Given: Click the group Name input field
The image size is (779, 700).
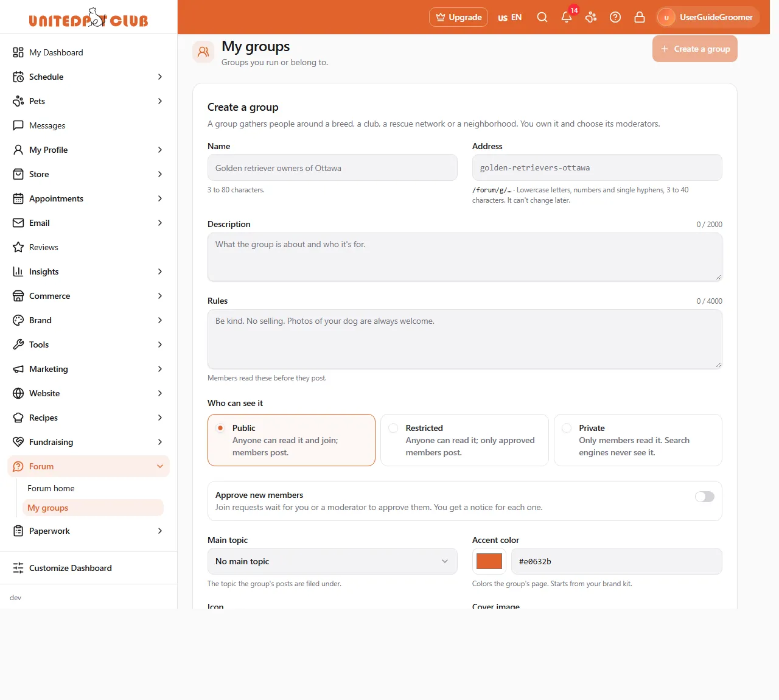Looking at the screenshot, I should 332,167.
